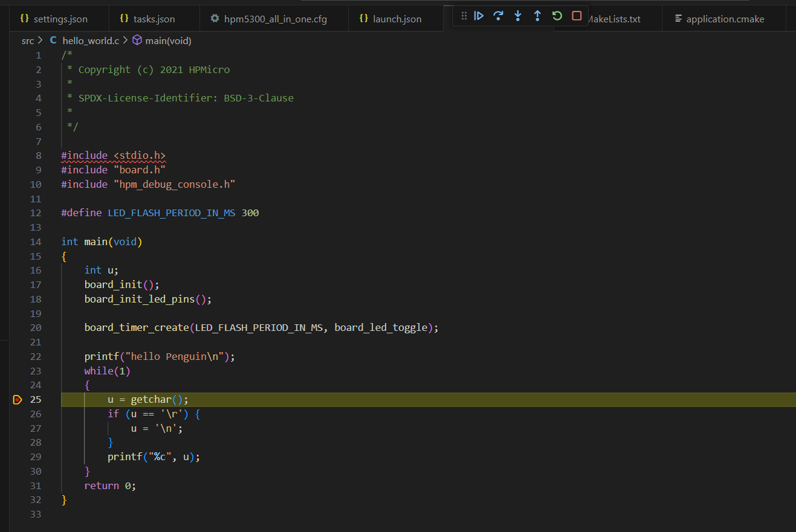Open the settings.json tab

[60, 19]
